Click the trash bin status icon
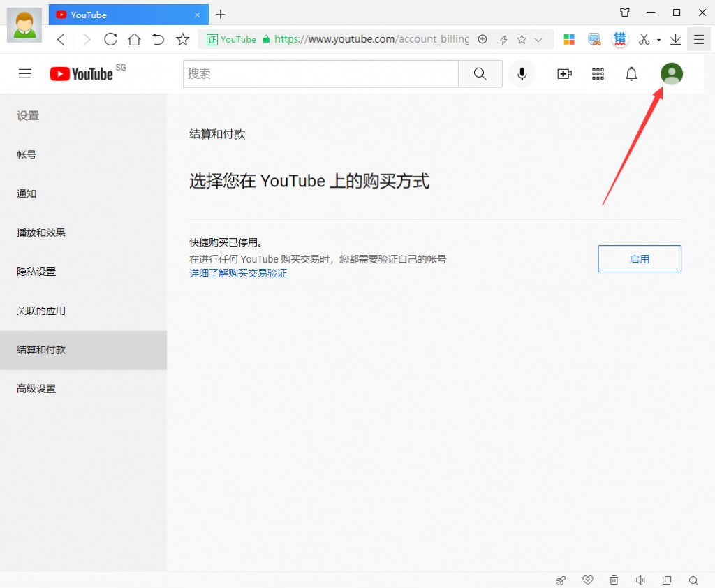The image size is (715, 588). (614, 580)
